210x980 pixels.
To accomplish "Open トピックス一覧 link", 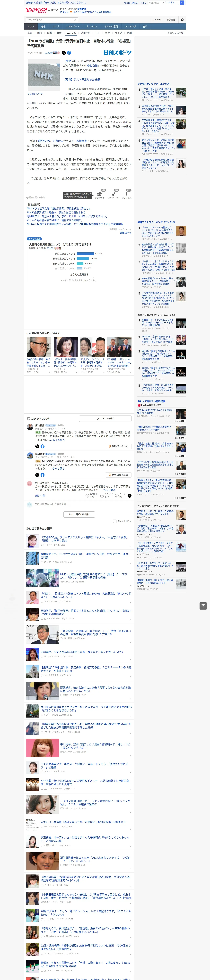I will (175, 33).
